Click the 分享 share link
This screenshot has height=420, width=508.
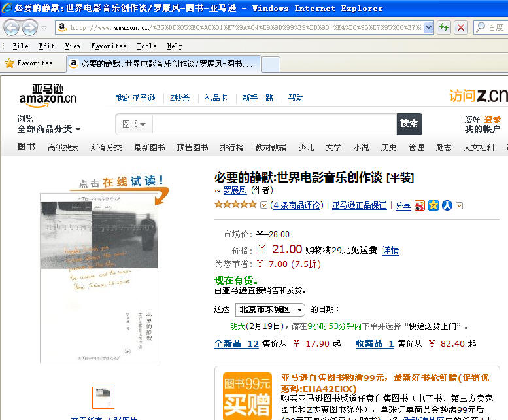tap(403, 206)
